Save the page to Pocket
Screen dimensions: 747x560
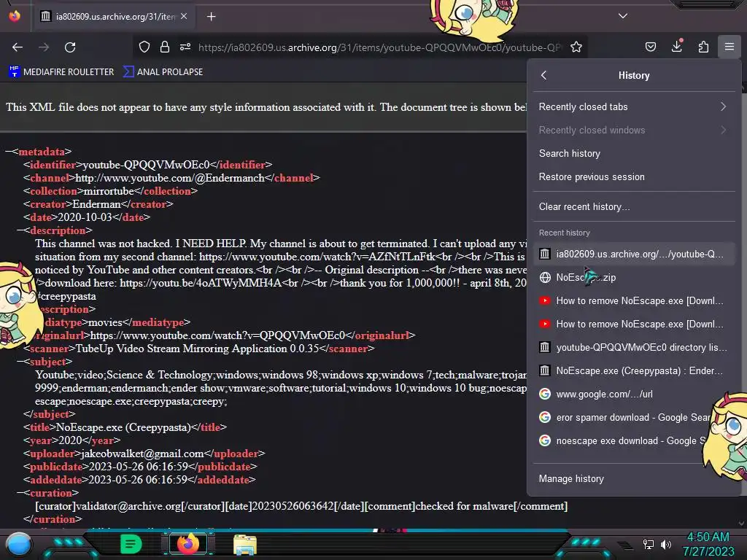pos(650,47)
